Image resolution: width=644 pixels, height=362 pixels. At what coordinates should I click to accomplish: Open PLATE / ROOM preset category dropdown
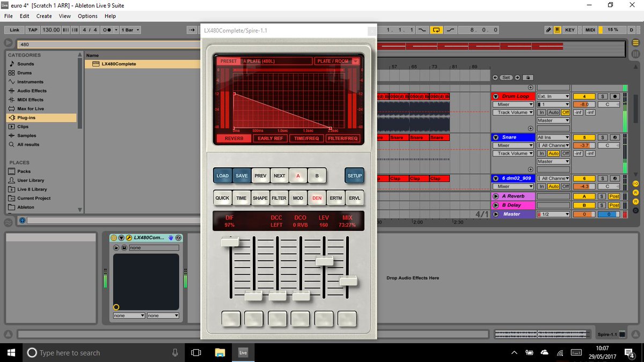point(337,61)
